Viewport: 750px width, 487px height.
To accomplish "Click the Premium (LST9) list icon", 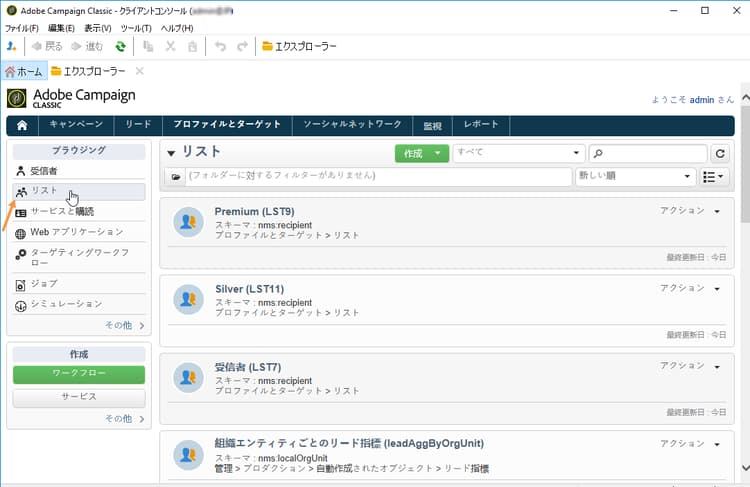I will 188,222.
